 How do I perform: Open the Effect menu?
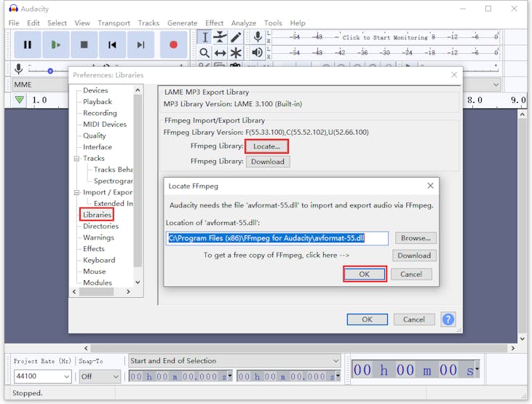tap(214, 23)
